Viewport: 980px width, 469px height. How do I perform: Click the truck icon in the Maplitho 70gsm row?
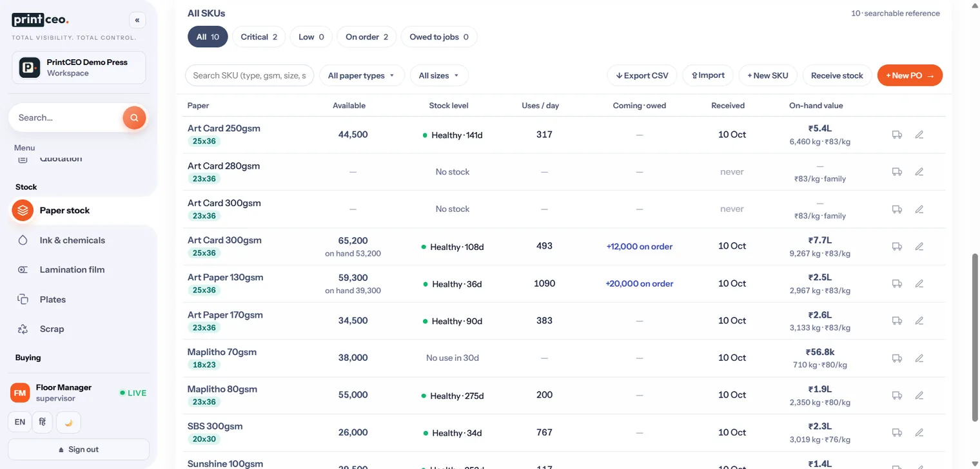tap(897, 358)
